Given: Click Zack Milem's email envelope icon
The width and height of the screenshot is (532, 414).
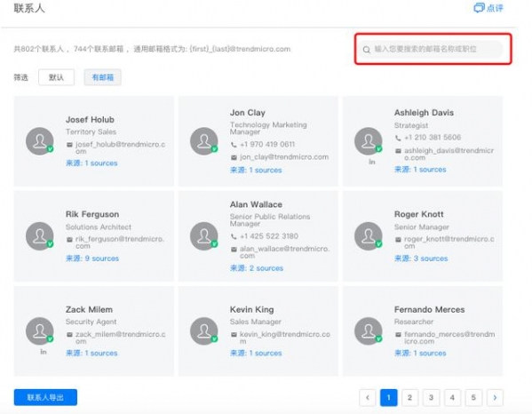Looking at the screenshot, I should (69, 335).
